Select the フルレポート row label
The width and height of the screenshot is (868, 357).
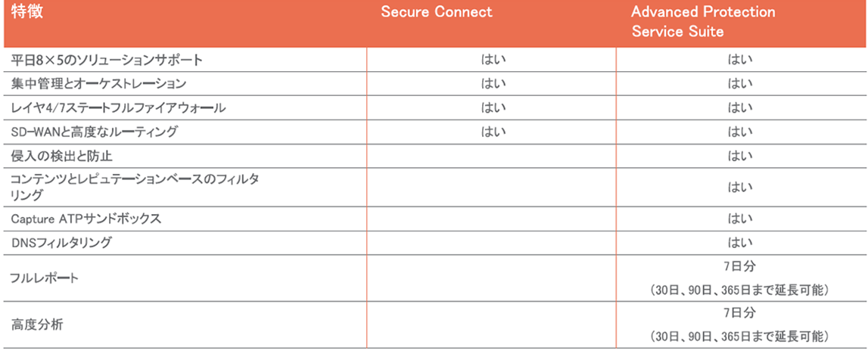point(45,278)
